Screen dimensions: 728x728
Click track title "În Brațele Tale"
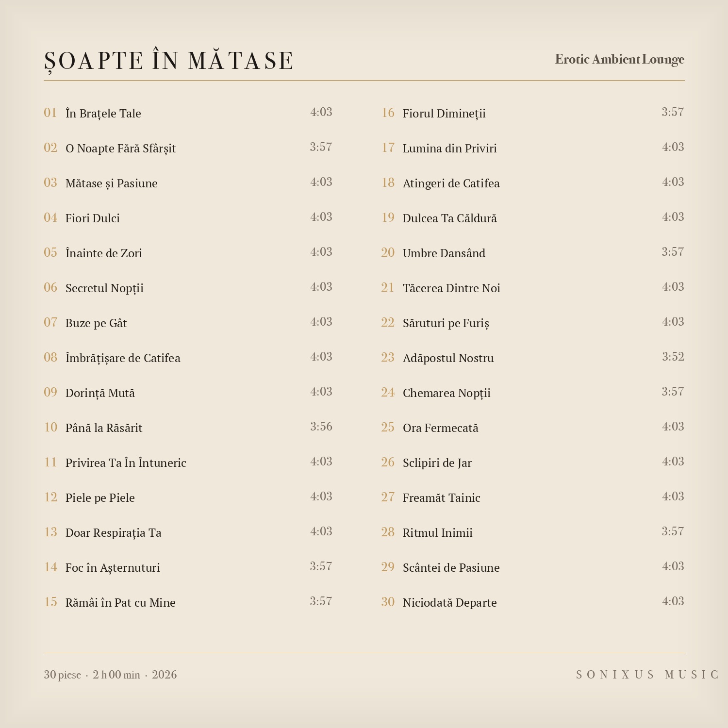point(103,113)
